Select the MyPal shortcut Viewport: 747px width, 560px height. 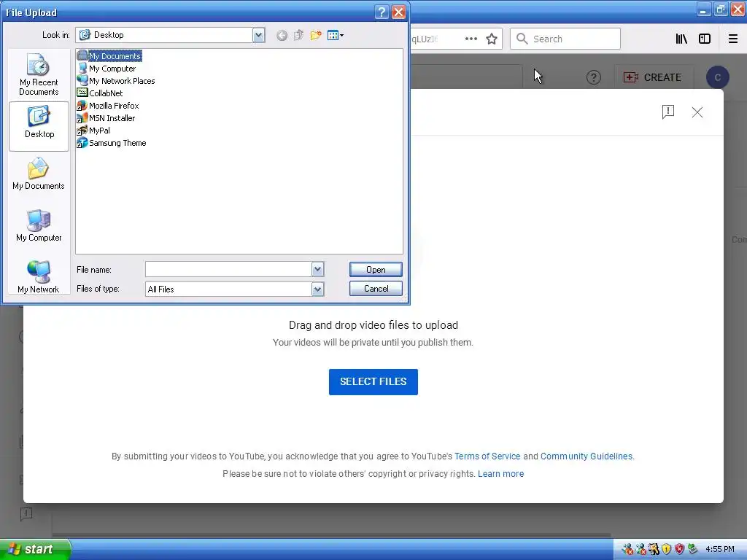[94, 131]
